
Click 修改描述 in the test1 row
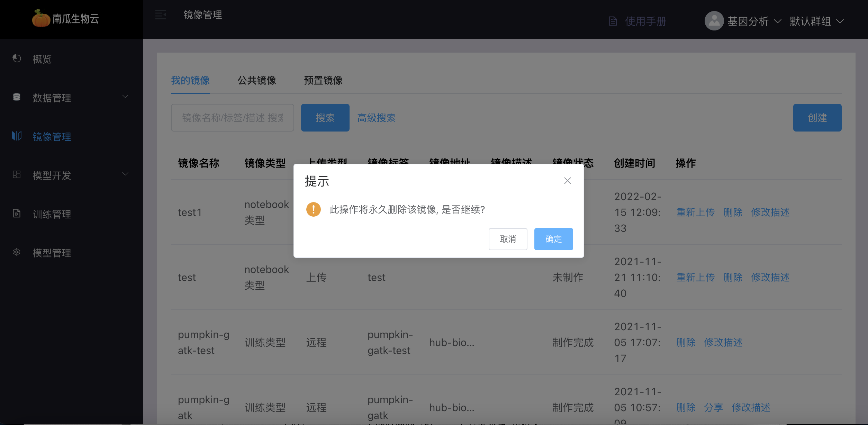[x=770, y=212]
